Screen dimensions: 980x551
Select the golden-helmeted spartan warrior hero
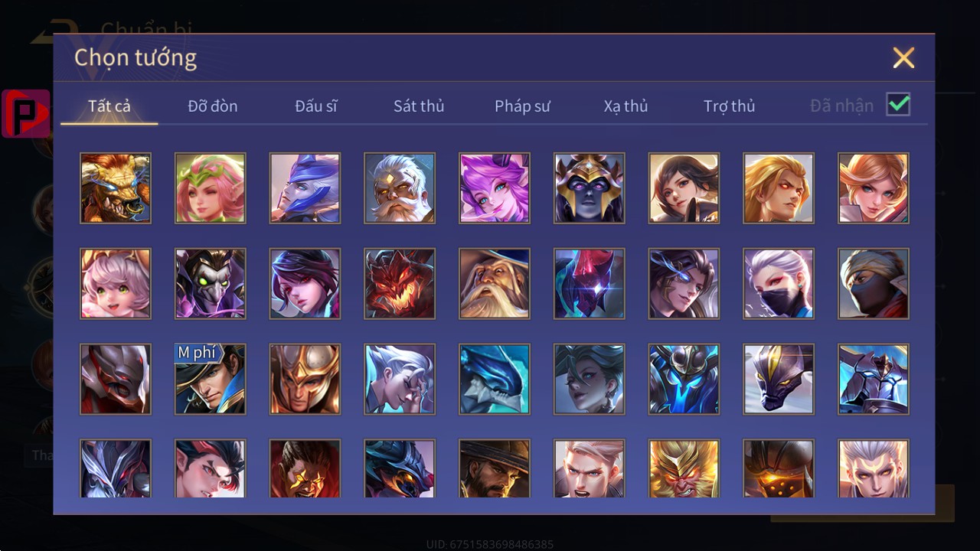click(305, 379)
